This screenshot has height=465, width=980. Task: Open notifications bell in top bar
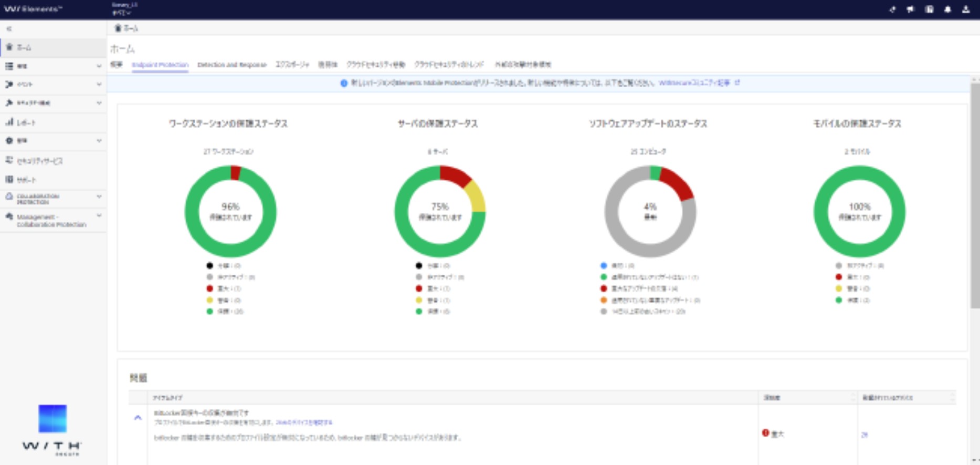click(x=947, y=9)
